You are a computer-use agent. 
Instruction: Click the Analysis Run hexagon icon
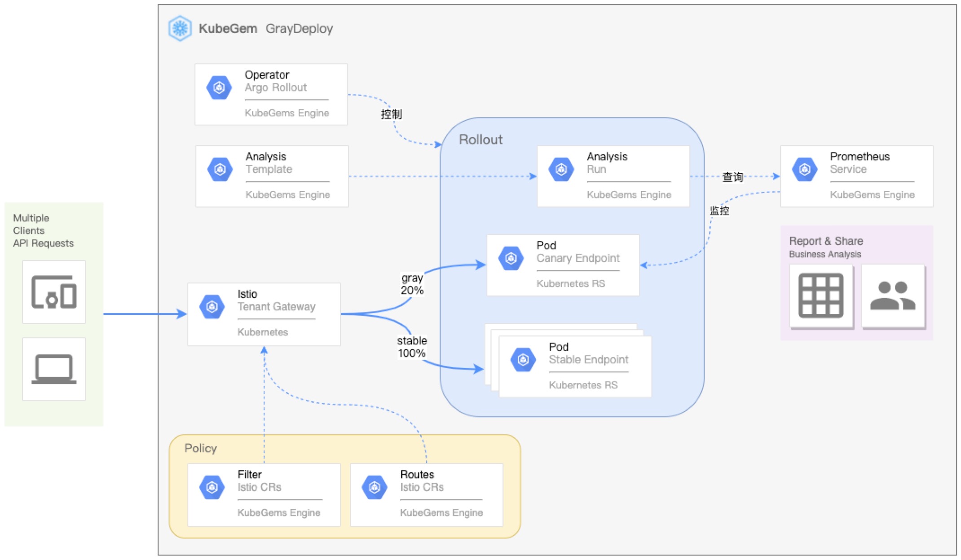(561, 169)
